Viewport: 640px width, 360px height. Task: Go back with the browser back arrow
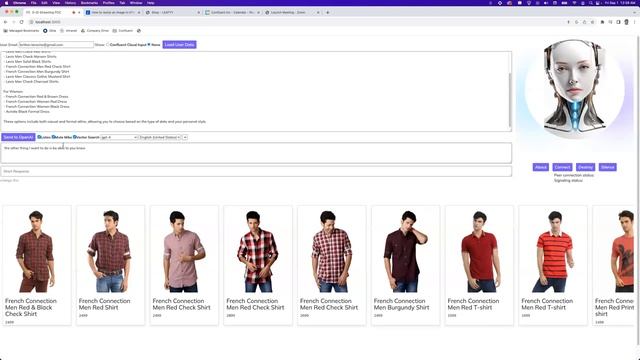point(5,22)
